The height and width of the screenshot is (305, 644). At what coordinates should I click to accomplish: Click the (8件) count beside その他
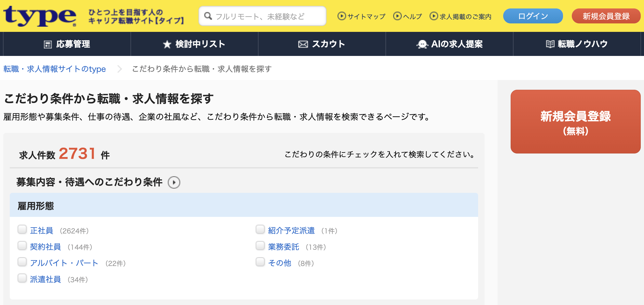[306, 263]
